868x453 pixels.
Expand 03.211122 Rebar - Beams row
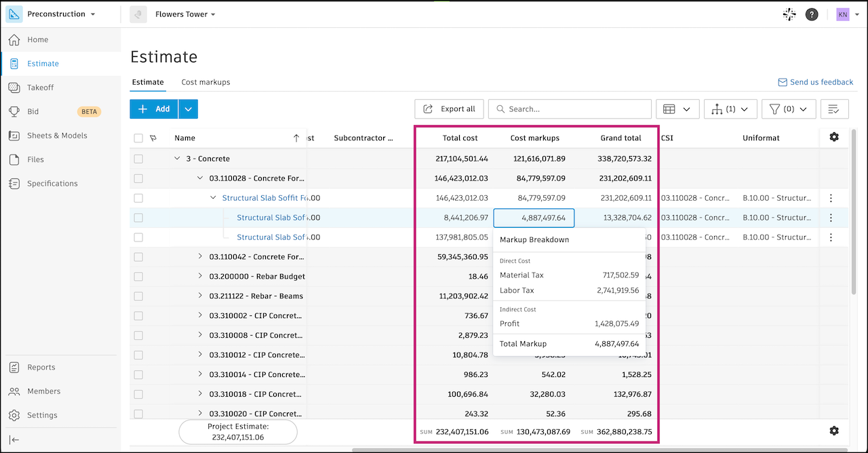[x=200, y=296]
